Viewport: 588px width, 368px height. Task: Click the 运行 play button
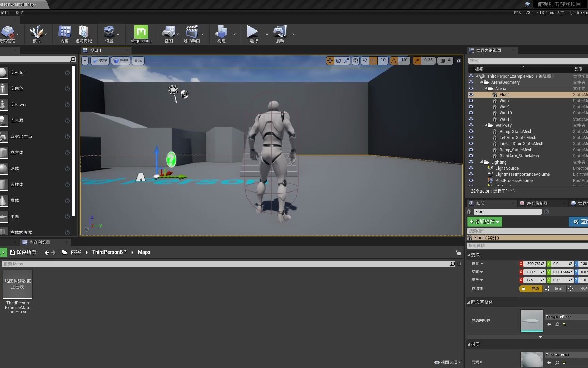[252, 34]
